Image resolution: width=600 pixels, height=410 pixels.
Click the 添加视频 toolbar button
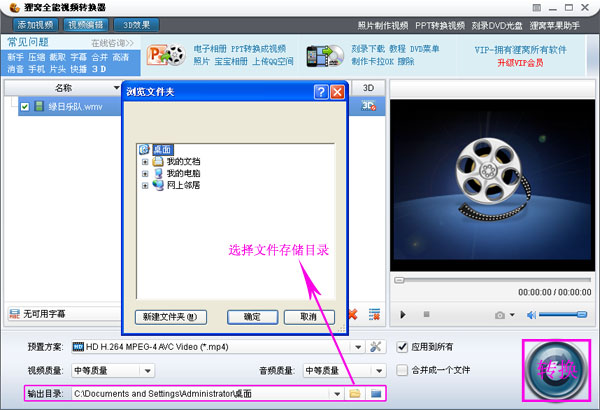pyautogui.click(x=35, y=25)
